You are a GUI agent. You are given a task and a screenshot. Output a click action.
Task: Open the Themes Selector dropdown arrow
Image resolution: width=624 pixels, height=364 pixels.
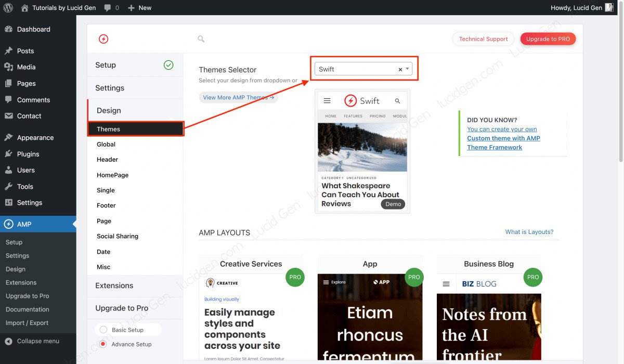tap(408, 69)
